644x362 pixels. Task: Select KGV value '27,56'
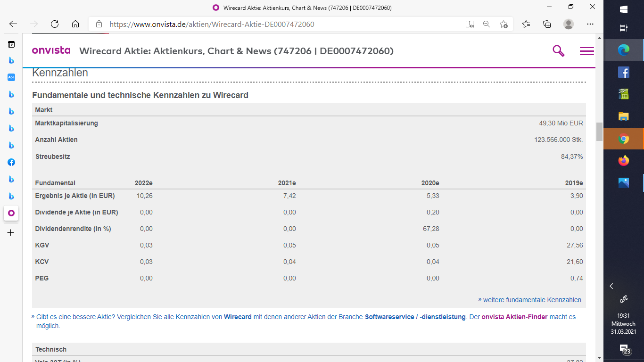(x=575, y=245)
